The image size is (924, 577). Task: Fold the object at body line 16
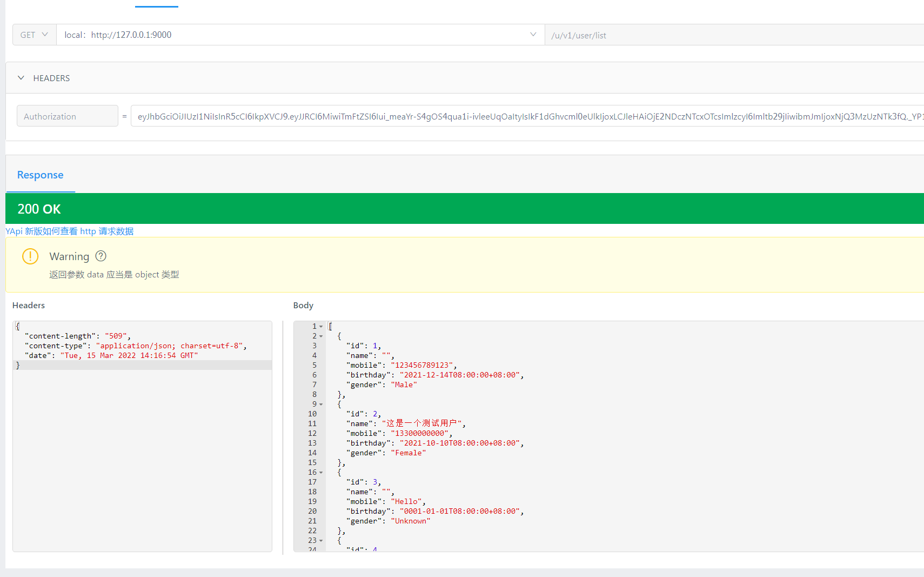pos(321,473)
